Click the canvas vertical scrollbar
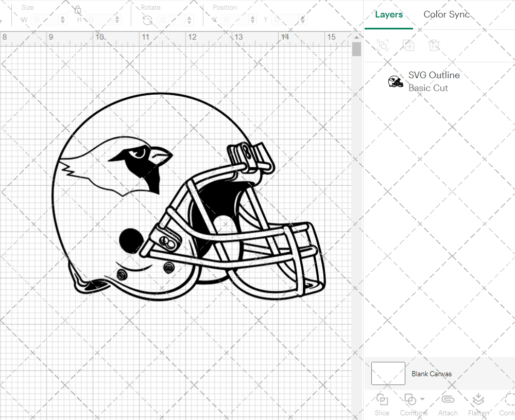This screenshot has width=515, height=420. pos(356,49)
